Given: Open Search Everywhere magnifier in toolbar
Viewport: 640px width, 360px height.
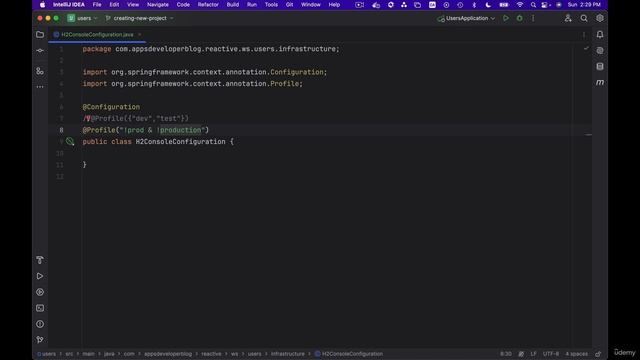Looking at the screenshot, I should pyautogui.click(x=584, y=18).
